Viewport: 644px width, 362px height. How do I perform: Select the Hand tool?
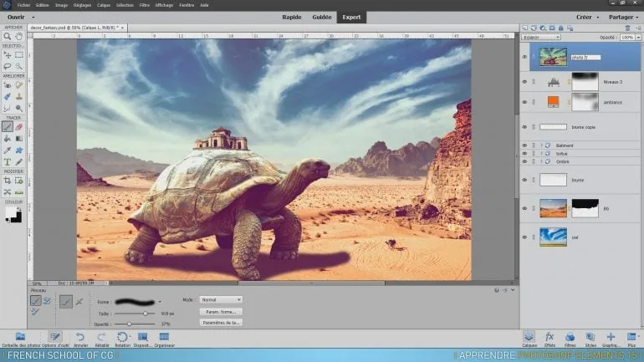coord(19,37)
